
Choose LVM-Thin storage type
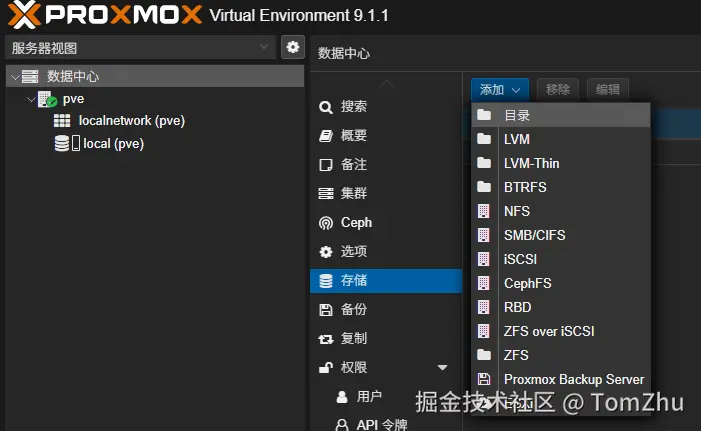pos(561,163)
